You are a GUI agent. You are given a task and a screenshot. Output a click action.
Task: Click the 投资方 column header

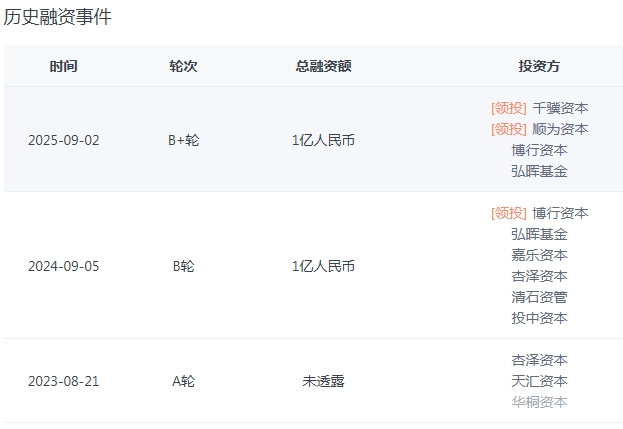click(x=539, y=66)
